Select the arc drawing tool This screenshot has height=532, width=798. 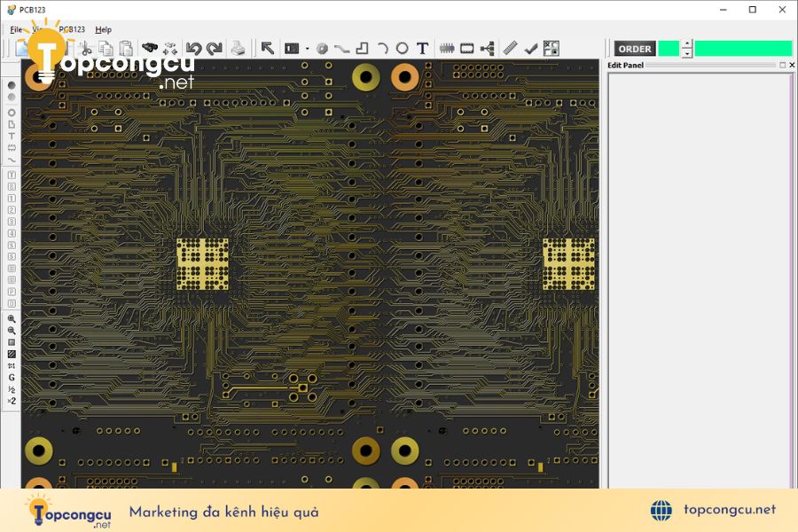383,49
